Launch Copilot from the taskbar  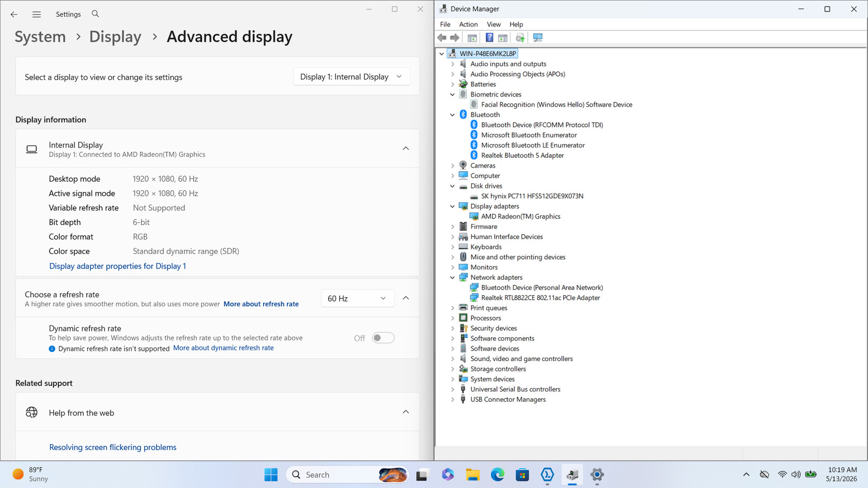(448, 474)
